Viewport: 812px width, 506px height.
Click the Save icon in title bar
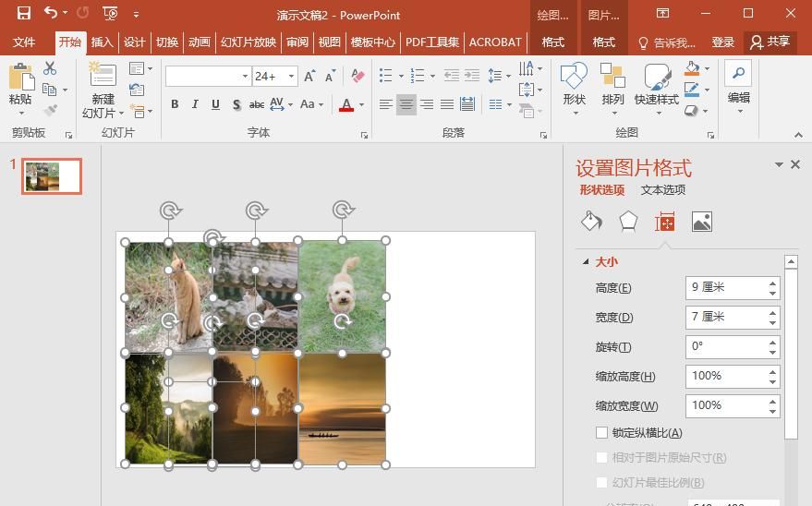[24, 14]
